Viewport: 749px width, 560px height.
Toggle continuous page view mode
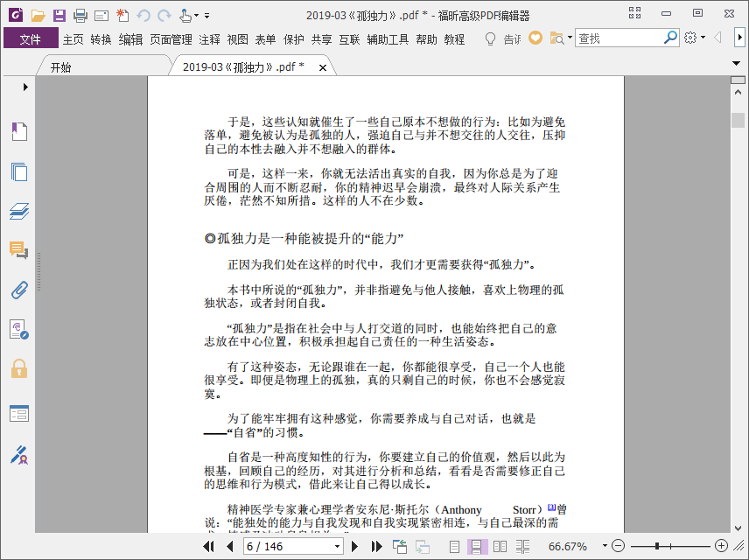(x=477, y=546)
